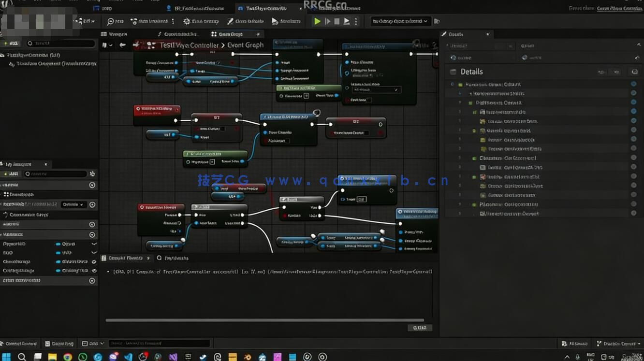Click the Class Defaults pencil icon
Image resolution: width=644 pixels, height=361 pixels.
231,21
